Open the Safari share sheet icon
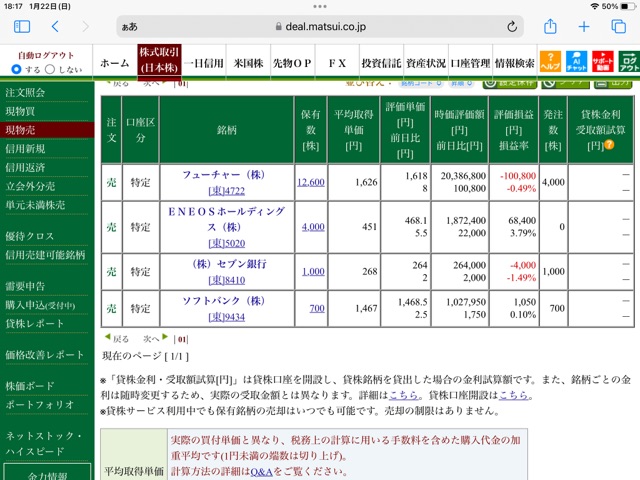The height and width of the screenshot is (480, 640). click(x=550, y=26)
